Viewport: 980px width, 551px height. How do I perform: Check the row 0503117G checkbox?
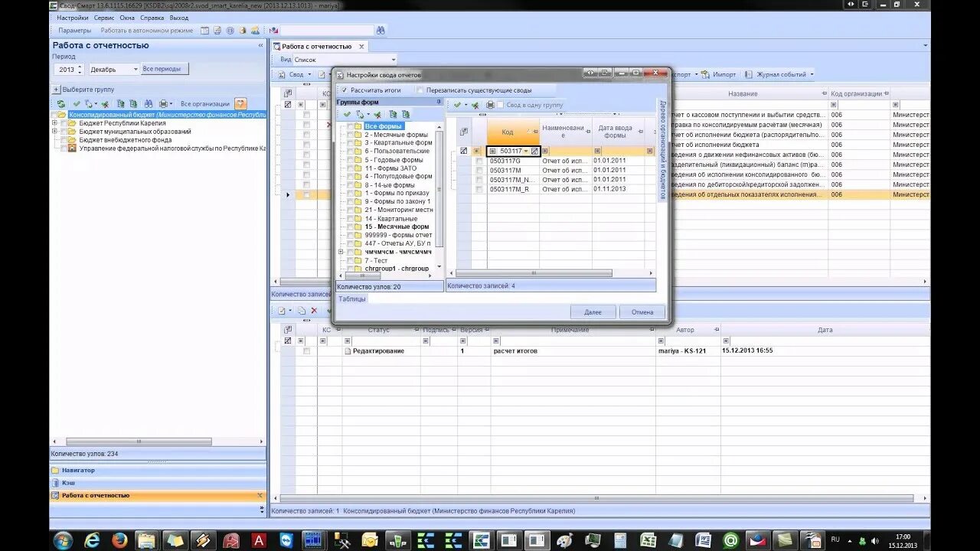tap(479, 161)
